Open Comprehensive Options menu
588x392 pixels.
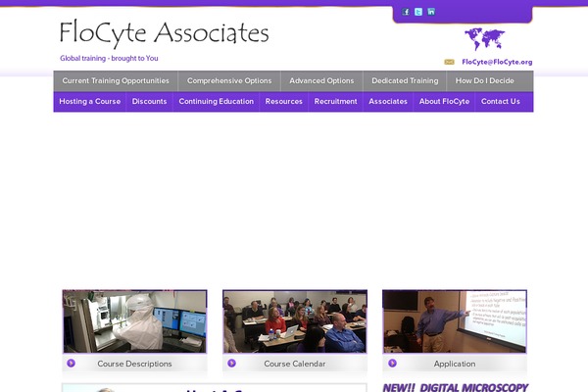click(x=229, y=81)
